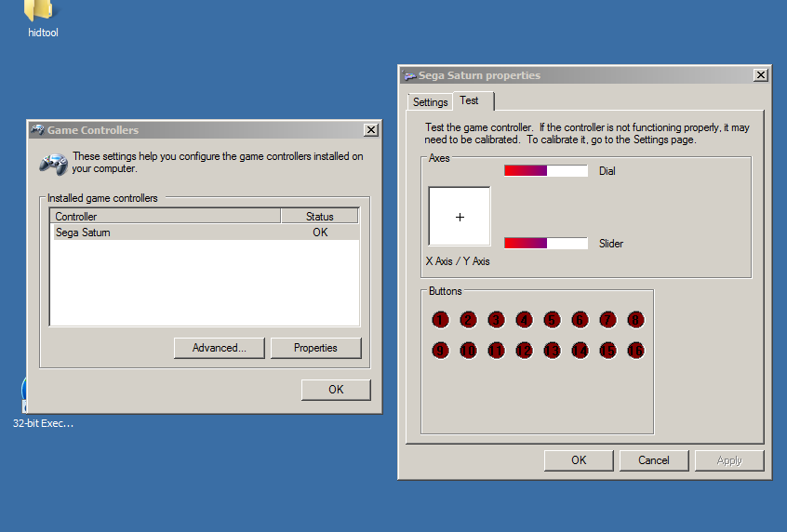Click button indicator 10 in the Buttons group
Image resolution: width=787 pixels, height=532 pixels.
468,351
